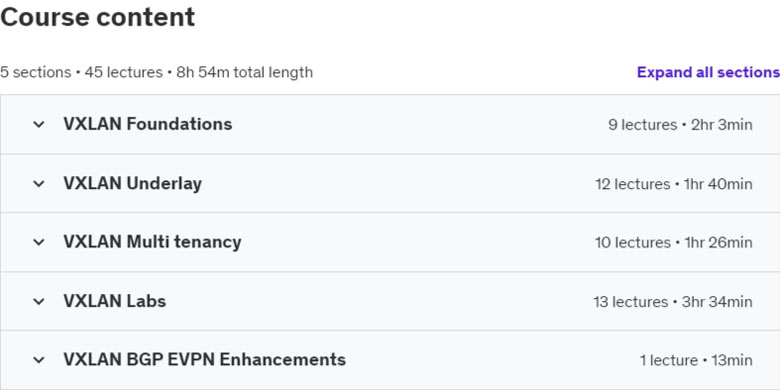Select the '10 lectures • 1hr 26min' text
Image resolution: width=780 pixels, height=390 pixels.
674,242
